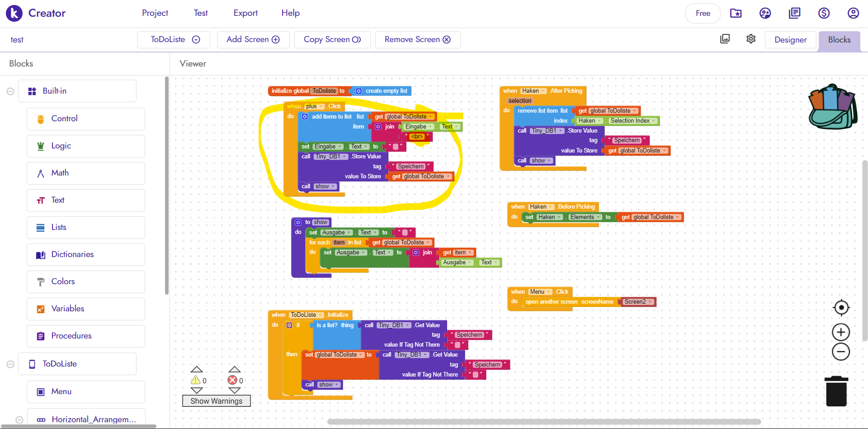Switch to the Designer tab
This screenshot has width=868, height=429.
pos(790,40)
